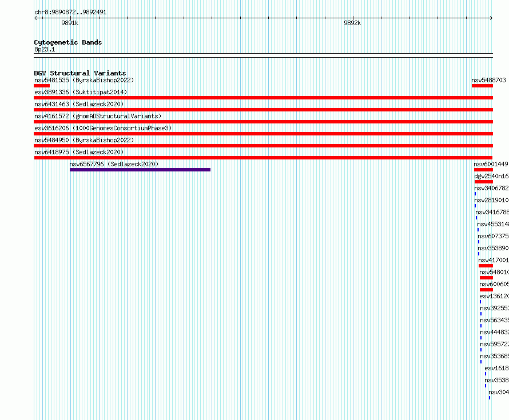
Task: Open the esv13612 variant label
Action: pos(494,296)
